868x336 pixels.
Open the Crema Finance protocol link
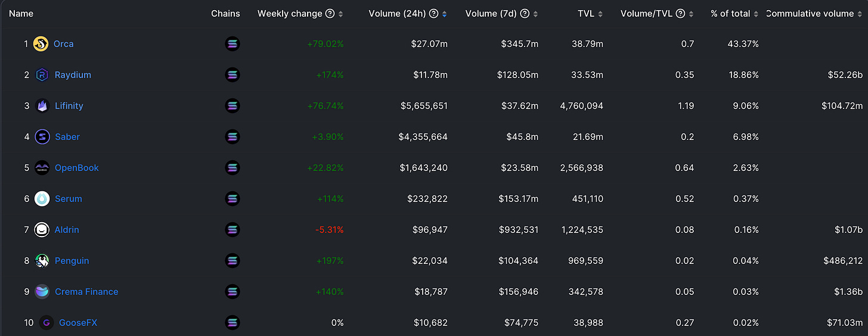[86, 291]
